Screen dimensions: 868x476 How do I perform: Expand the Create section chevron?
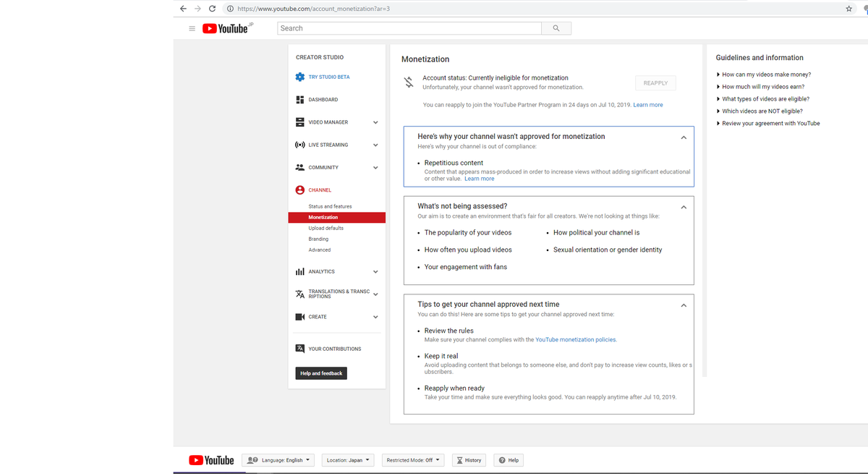tap(375, 317)
